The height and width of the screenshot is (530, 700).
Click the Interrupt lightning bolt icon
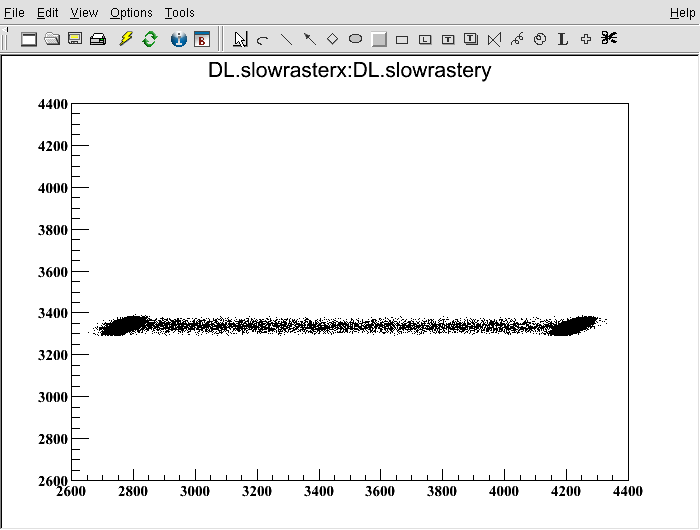[x=126, y=39]
